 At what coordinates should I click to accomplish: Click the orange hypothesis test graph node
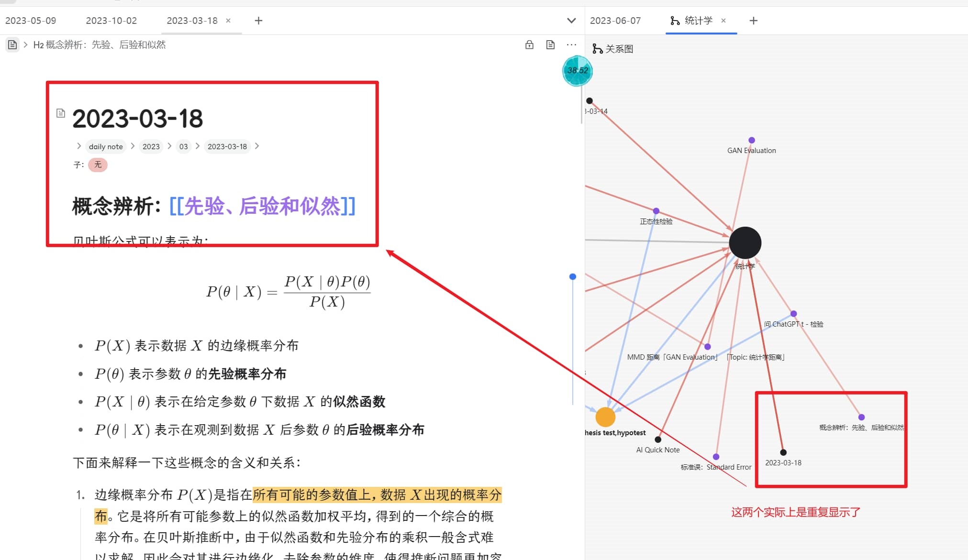point(605,417)
